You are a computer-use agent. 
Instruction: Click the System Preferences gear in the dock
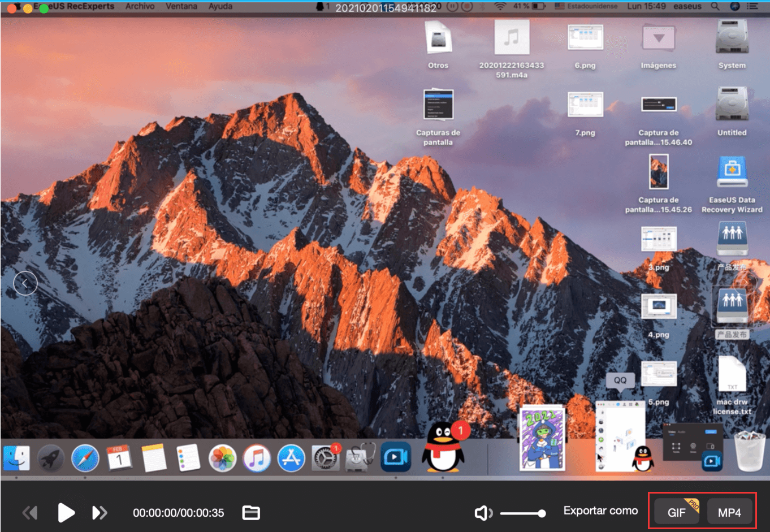pyautogui.click(x=326, y=458)
